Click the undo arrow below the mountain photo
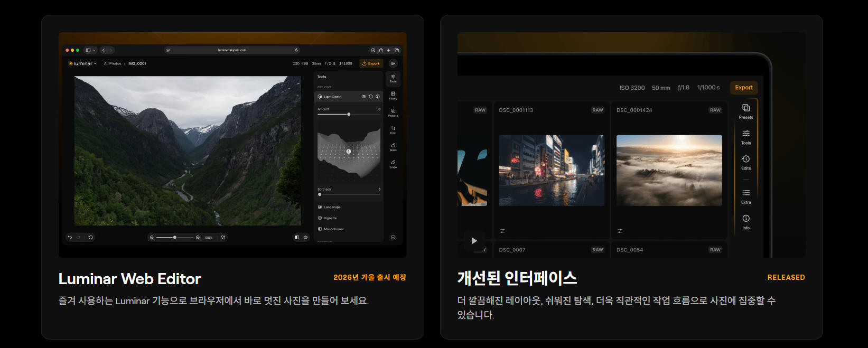 click(70, 238)
